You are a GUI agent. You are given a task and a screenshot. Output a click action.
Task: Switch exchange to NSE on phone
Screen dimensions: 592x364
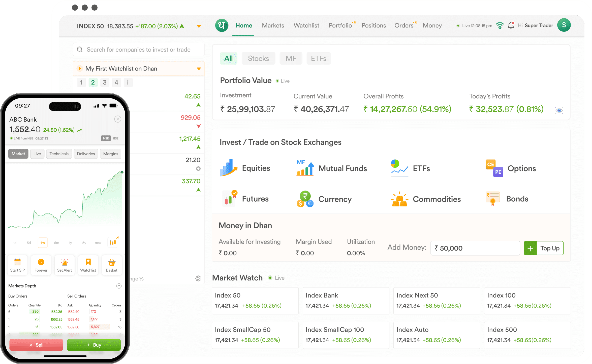click(106, 138)
